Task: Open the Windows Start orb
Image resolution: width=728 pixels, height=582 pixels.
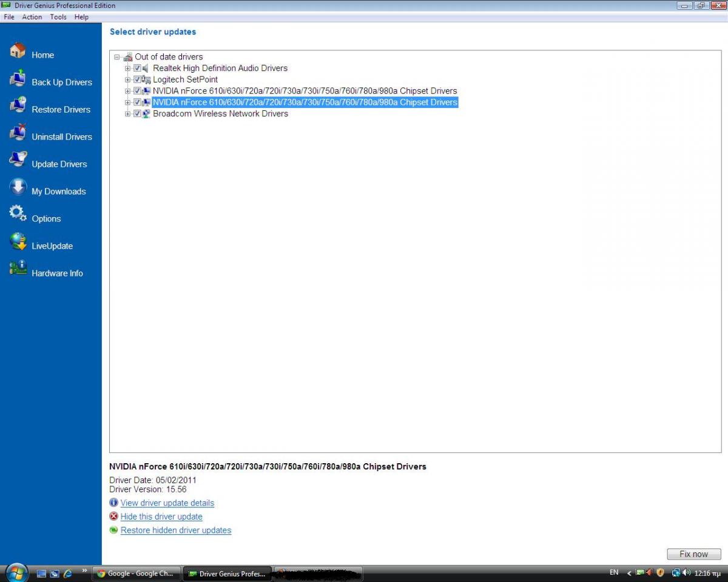Action: (x=16, y=572)
